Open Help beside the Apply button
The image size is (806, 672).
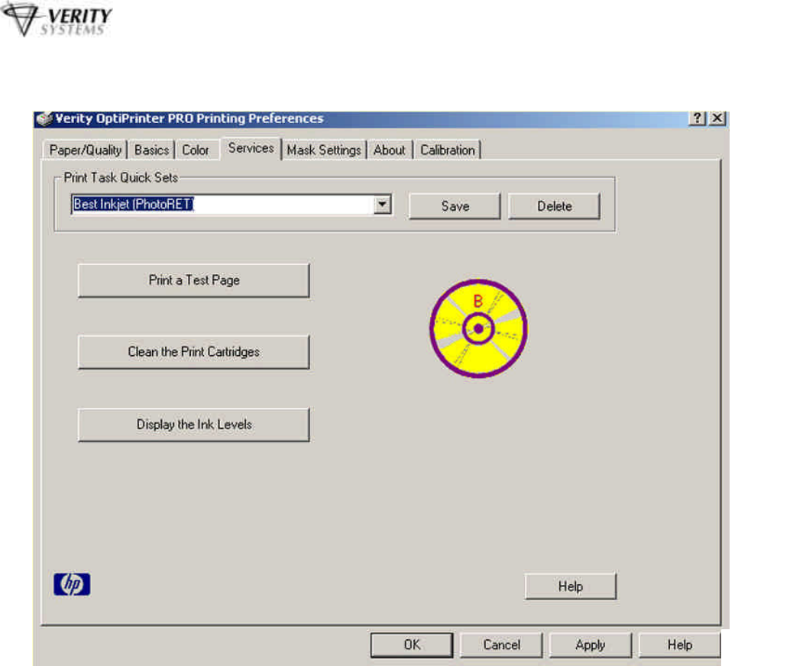click(679, 645)
